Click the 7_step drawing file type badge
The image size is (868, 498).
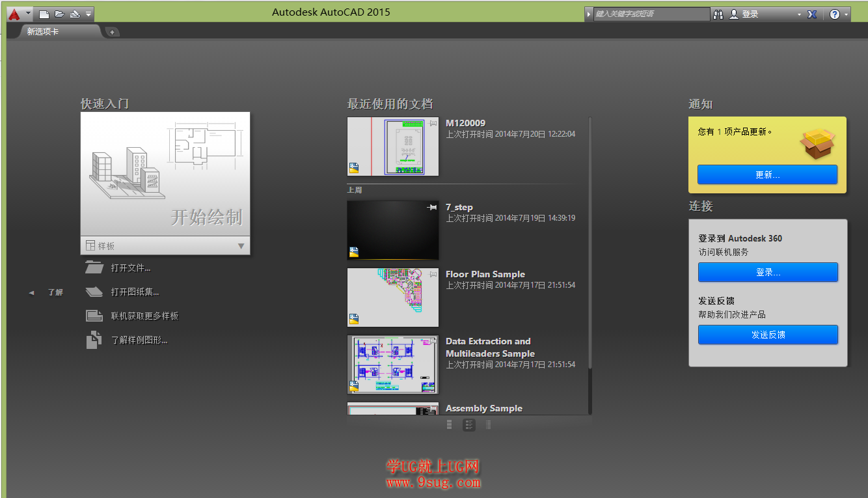tap(354, 252)
